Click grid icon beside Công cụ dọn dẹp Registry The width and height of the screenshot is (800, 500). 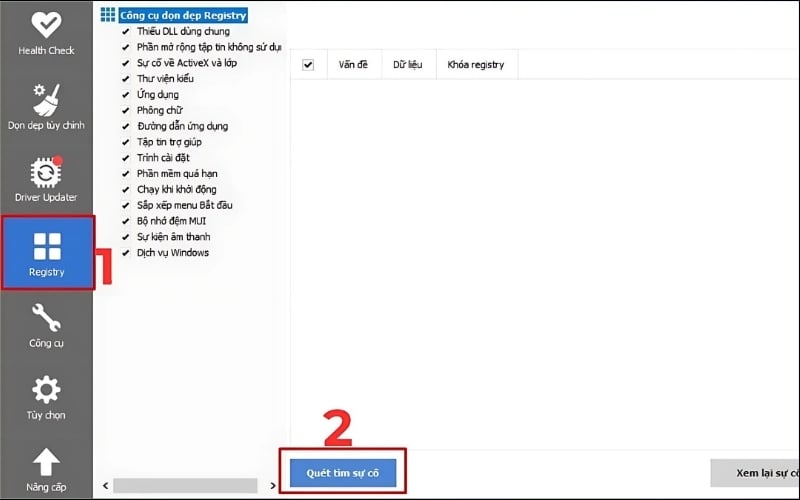pyautogui.click(x=108, y=14)
